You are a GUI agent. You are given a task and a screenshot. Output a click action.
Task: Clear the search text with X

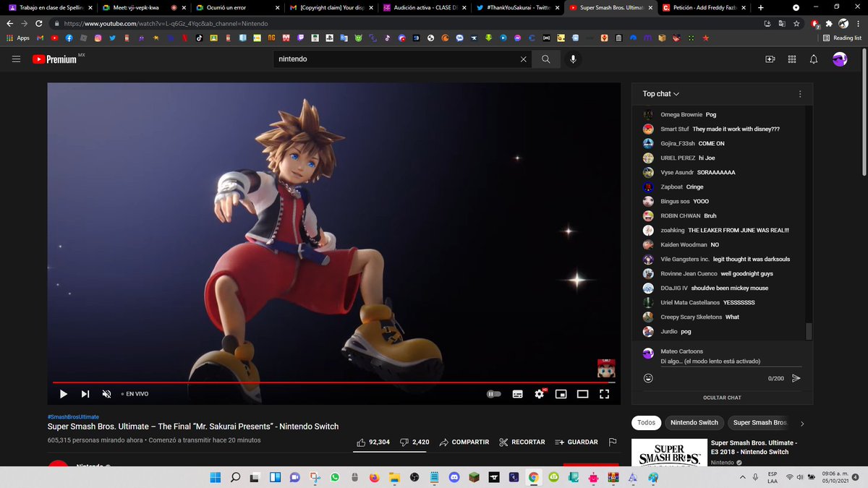[x=524, y=59]
